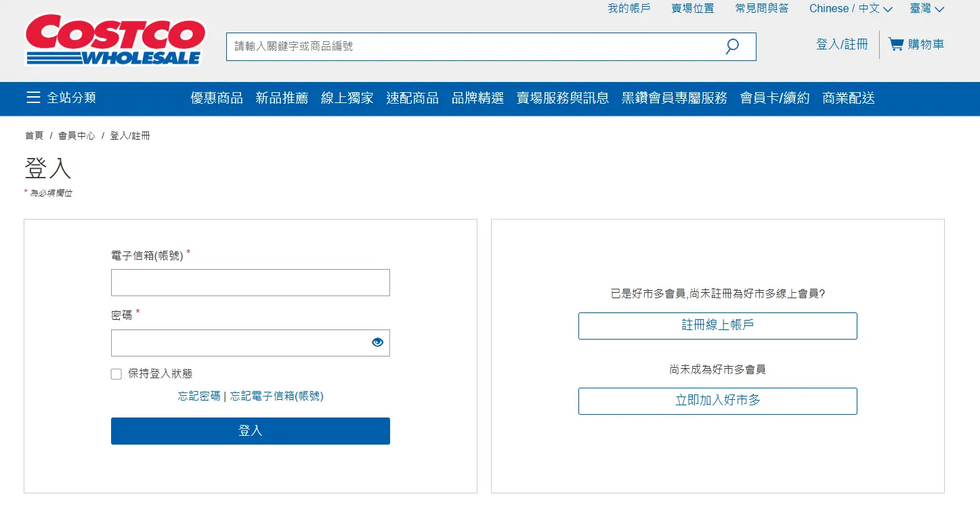
Task: Click the blue 登入 button
Action: click(x=251, y=431)
